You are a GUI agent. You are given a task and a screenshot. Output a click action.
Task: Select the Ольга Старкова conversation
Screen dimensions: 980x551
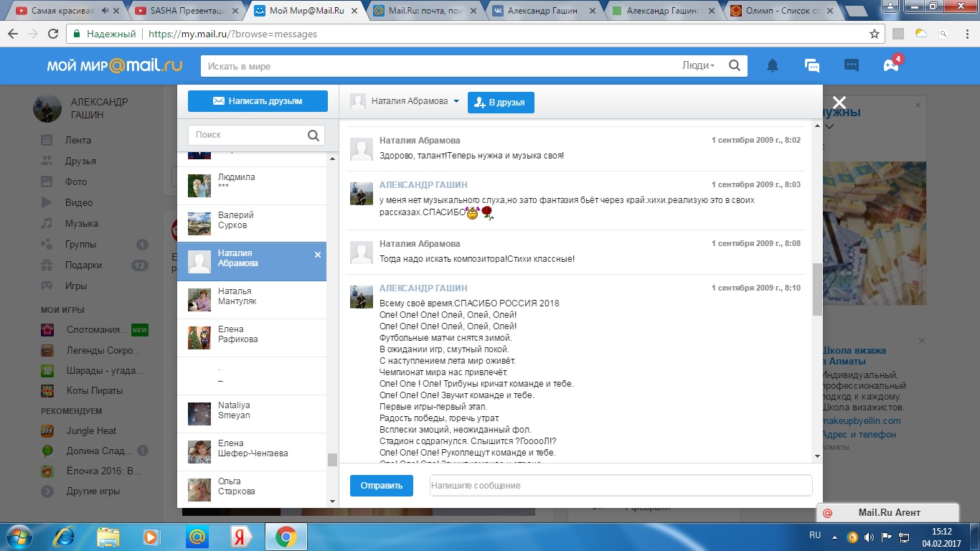[252, 490]
